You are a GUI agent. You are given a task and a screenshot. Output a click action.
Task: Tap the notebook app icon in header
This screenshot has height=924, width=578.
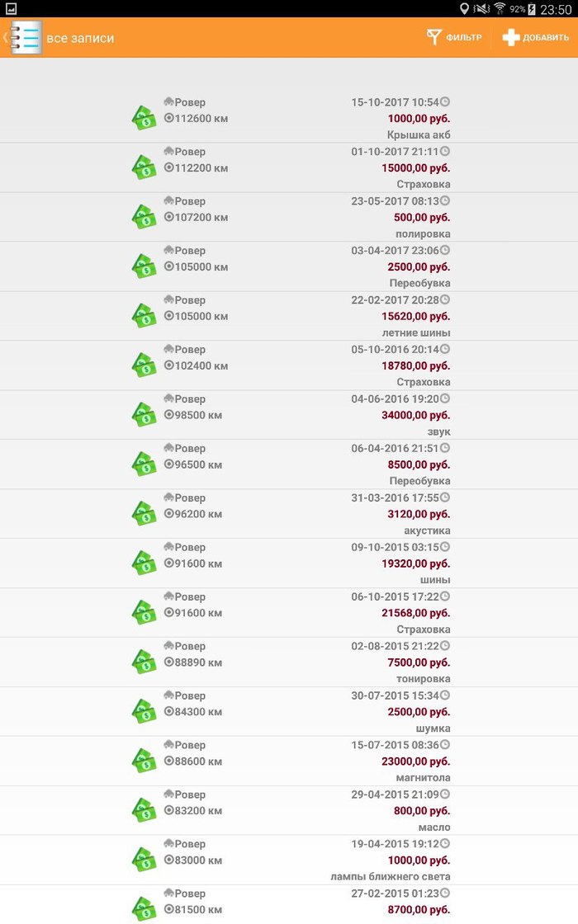point(26,38)
